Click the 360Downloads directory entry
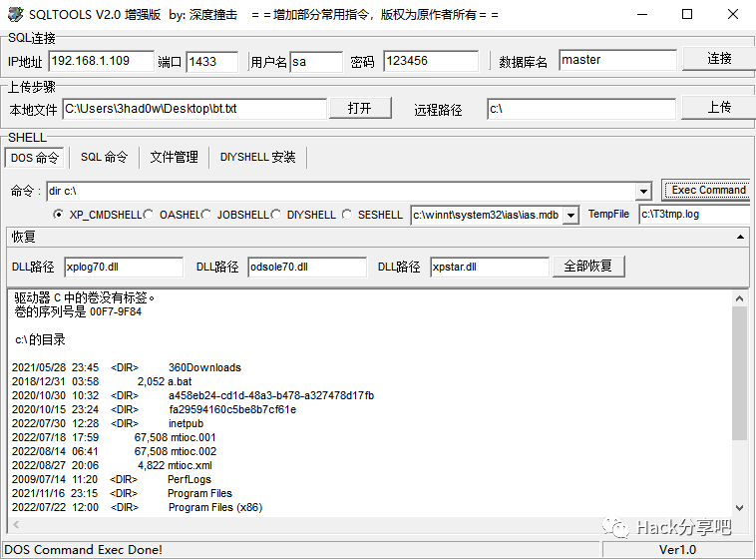The image size is (756, 560). tap(204, 367)
